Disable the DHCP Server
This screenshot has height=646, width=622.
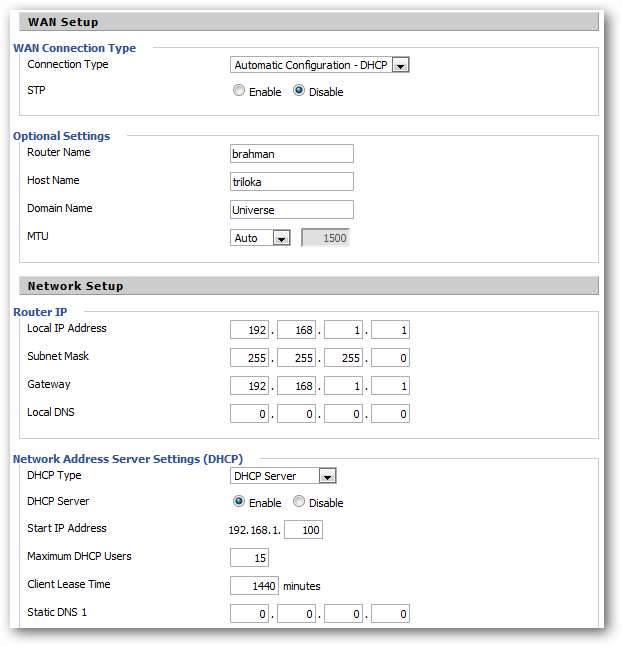tap(299, 503)
